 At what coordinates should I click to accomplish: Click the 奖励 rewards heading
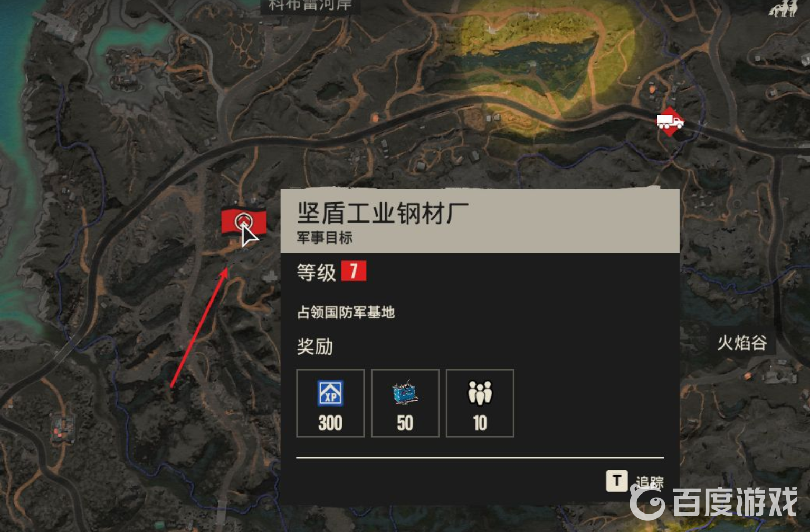pyautogui.click(x=315, y=346)
